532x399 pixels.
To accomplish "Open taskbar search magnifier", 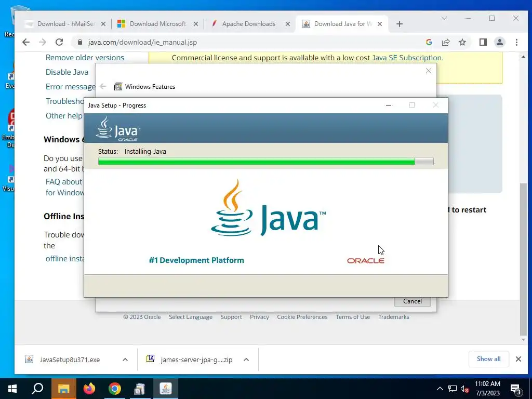I will pyautogui.click(x=37, y=389).
